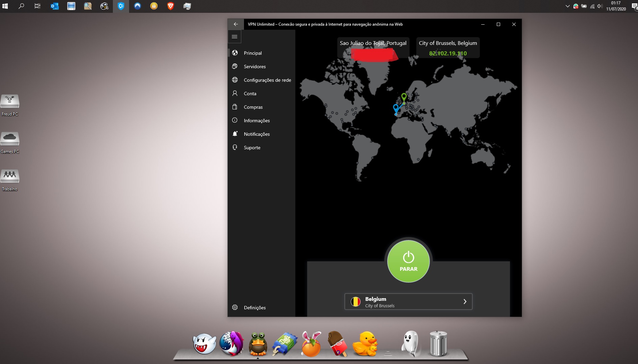Click the taskbar clock showing 01:17
638x364 pixels.
pyautogui.click(x=616, y=6)
